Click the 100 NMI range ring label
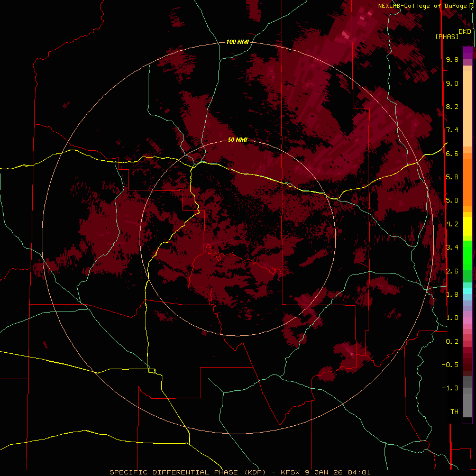Image resolution: width=476 pixels, height=476 pixels. [237, 42]
